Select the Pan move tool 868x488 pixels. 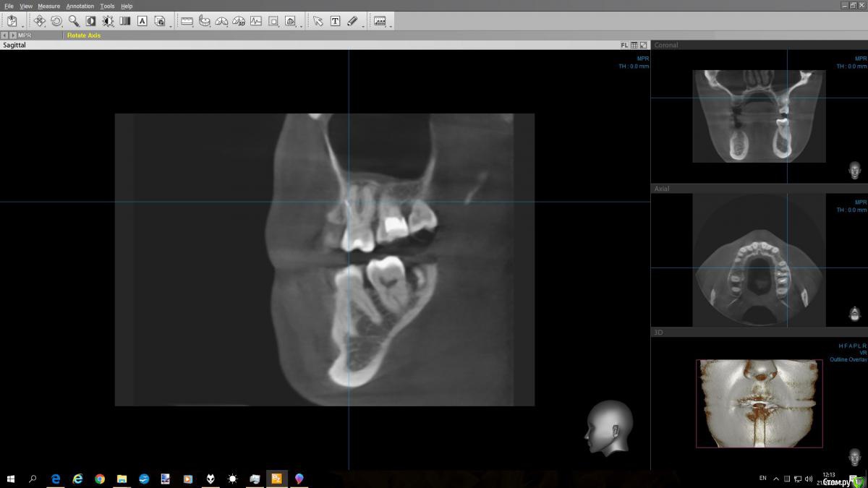pos(40,21)
